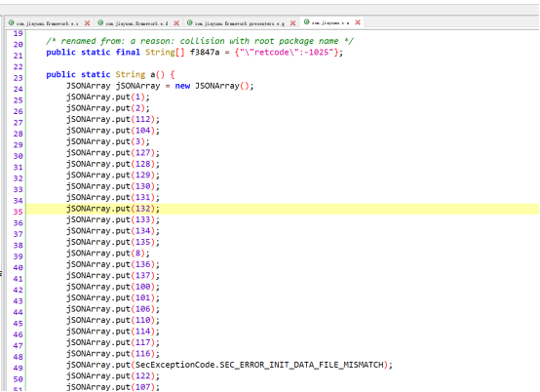This screenshot has height=392, width=540.
Task: Click the jSONArray.put(136) line
Action: (x=113, y=264)
